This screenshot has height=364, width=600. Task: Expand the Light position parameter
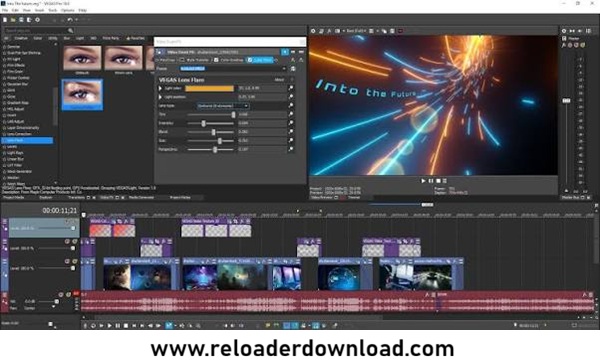click(x=160, y=97)
